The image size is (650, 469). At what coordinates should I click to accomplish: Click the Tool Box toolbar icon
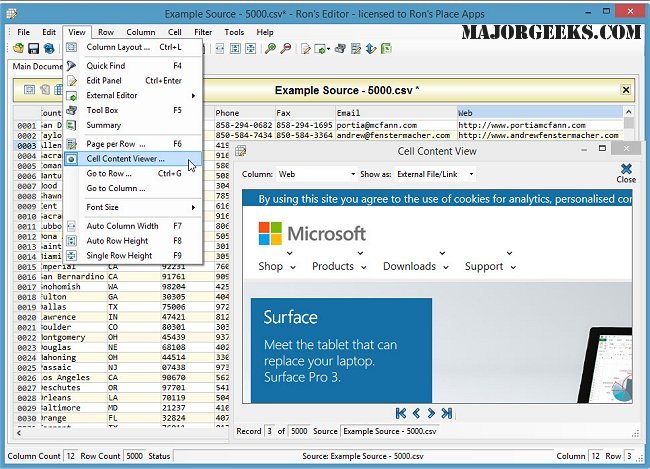[x=340, y=49]
